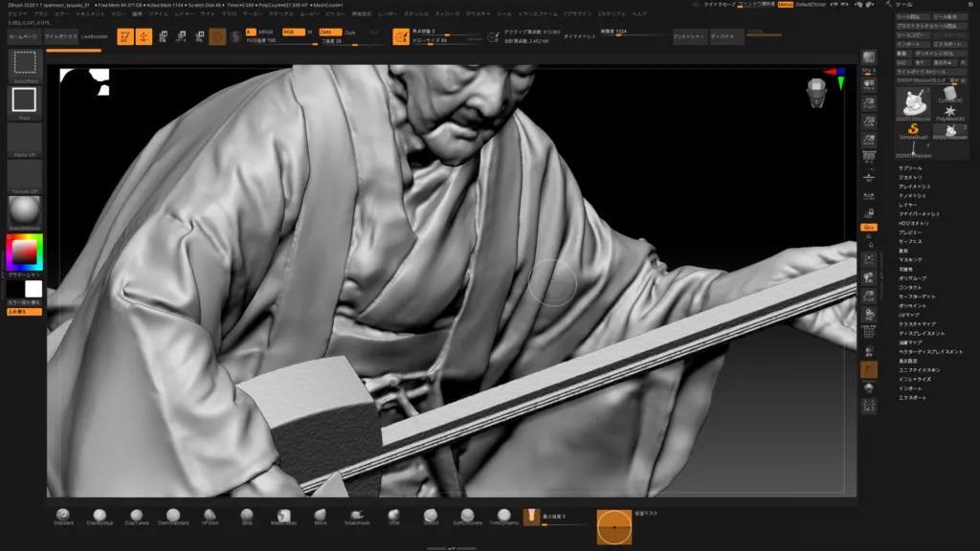This screenshot has width=980, height=551.
Task: Open the ファイル menu
Action: point(158,13)
